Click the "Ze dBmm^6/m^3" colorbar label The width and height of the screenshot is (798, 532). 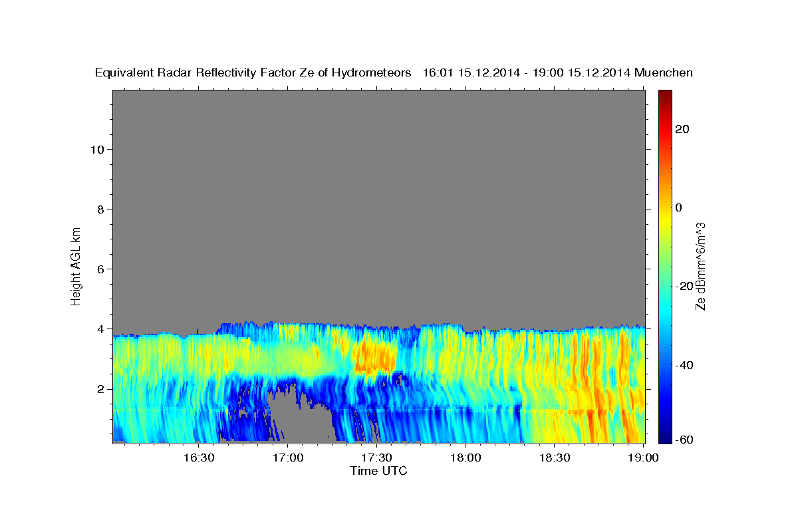(700, 266)
